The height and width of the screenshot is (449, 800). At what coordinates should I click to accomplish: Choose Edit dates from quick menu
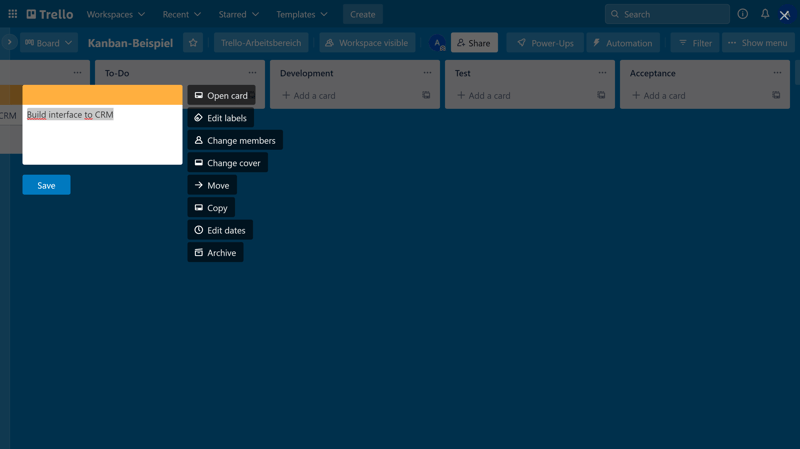point(220,230)
